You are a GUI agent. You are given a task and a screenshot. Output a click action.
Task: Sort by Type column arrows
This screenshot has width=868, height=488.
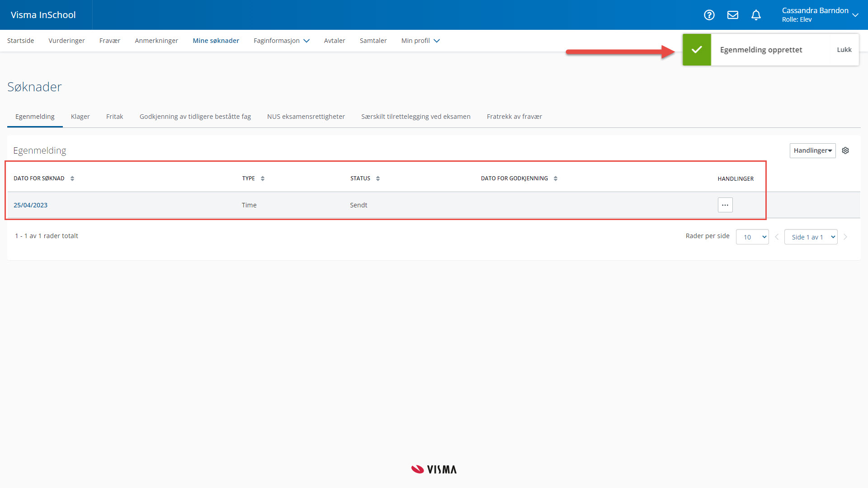click(262, 178)
